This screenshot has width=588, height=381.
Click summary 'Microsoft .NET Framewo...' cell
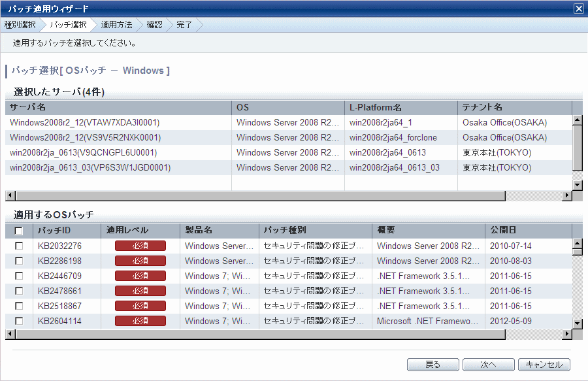427,321
